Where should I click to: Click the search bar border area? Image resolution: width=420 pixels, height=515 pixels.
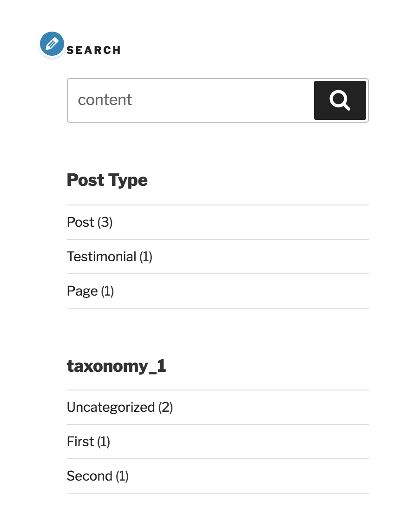tap(217, 79)
